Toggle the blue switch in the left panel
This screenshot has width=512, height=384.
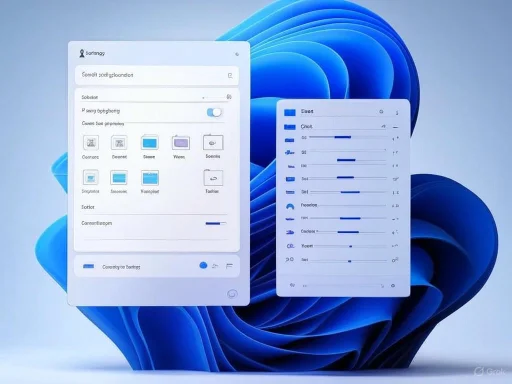[x=214, y=112]
